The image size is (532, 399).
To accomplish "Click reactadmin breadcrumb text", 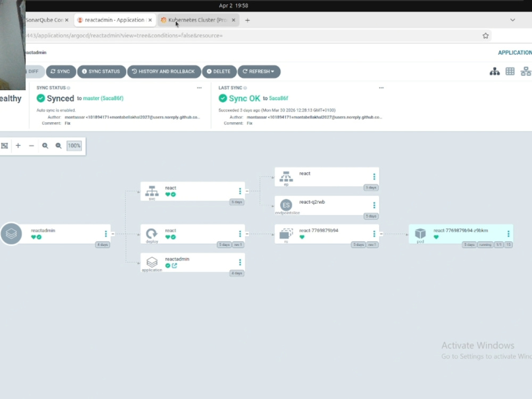I will (x=35, y=53).
